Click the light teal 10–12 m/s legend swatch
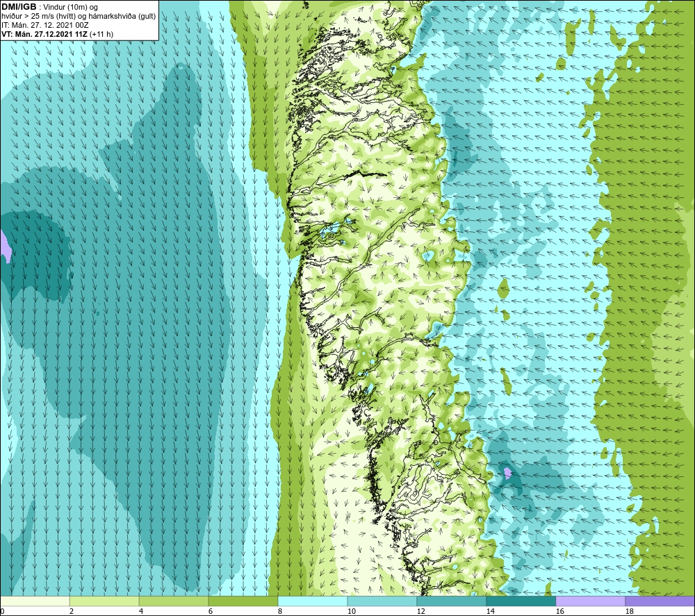Viewport: 695px width, 616px height. pyautogui.click(x=382, y=601)
